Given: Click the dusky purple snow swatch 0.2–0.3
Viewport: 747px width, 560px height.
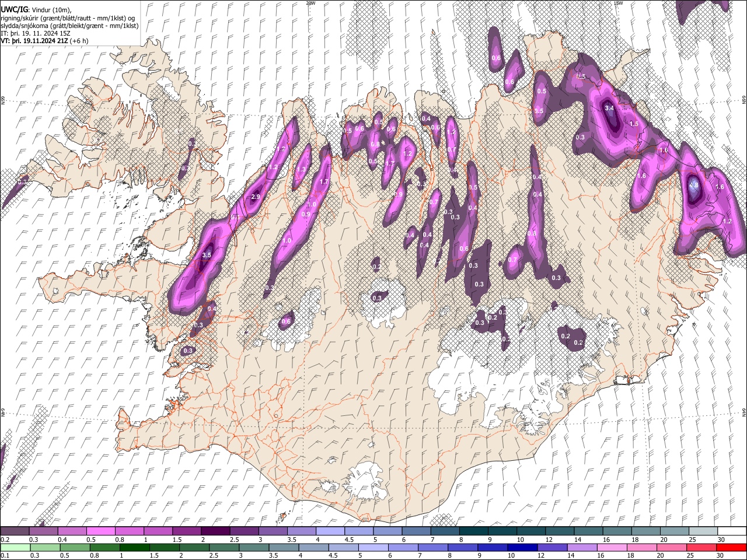Looking at the screenshot, I should tap(15, 531).
